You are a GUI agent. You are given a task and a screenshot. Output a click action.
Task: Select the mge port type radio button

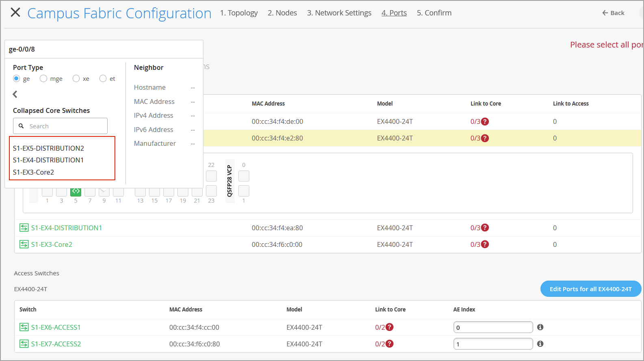point(43,79)
